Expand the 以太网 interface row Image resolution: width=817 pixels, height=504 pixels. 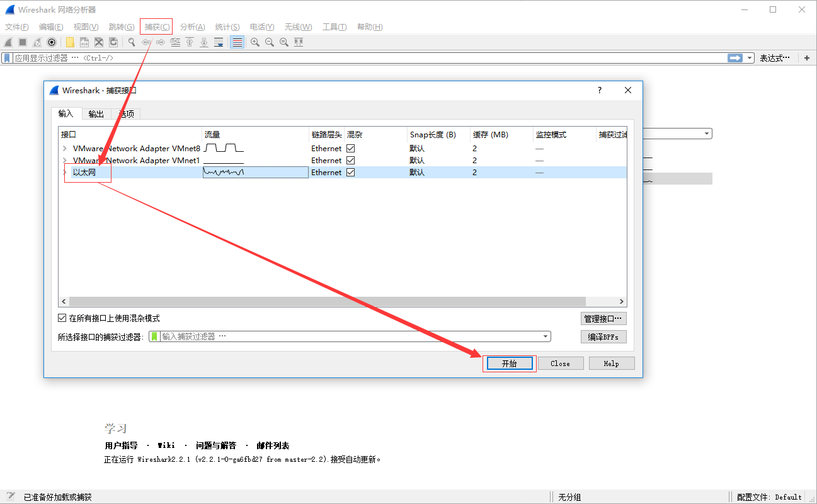click(64, 173)
